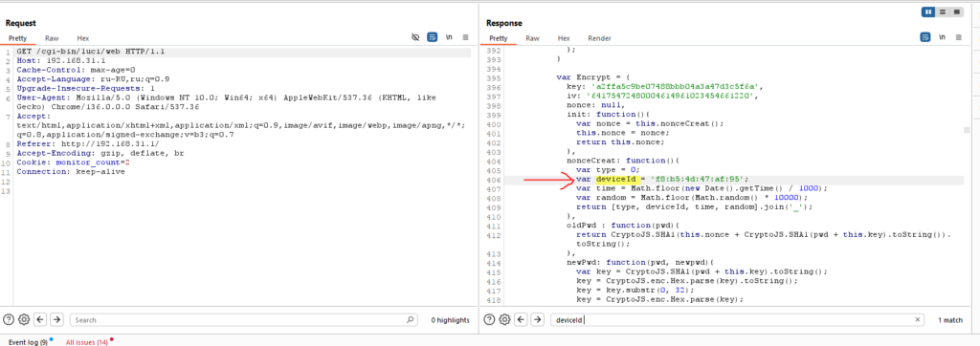Click the Cache-Control: max-age=0 header

(x=77, y=70)
